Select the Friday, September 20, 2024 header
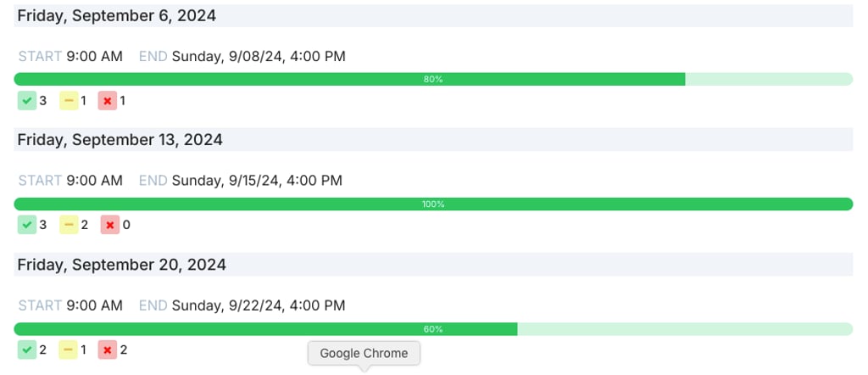The image size is (868, 375). point(433,265)
